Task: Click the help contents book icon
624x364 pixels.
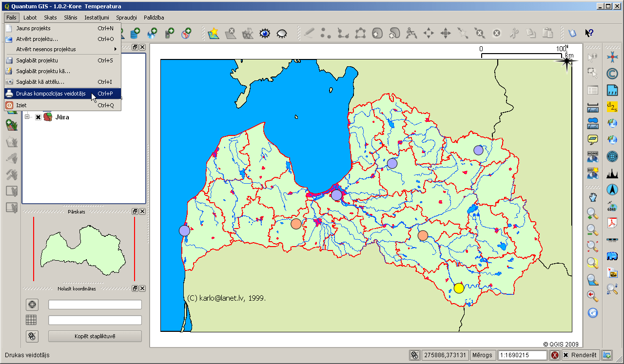Action: point(572,33)
